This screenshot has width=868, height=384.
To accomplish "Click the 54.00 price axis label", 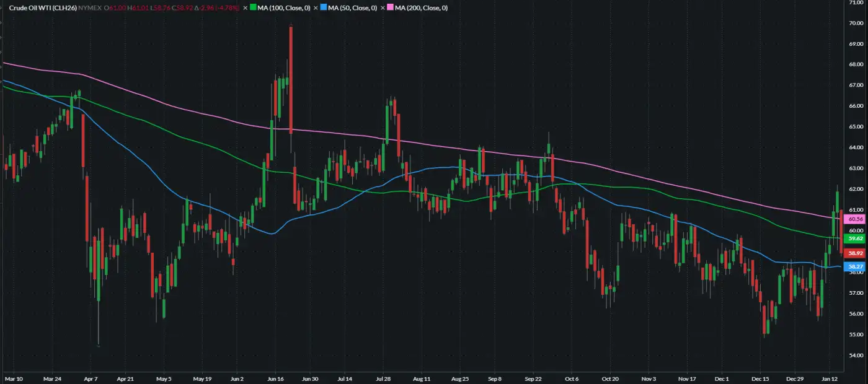I will [x=856, y=355].
